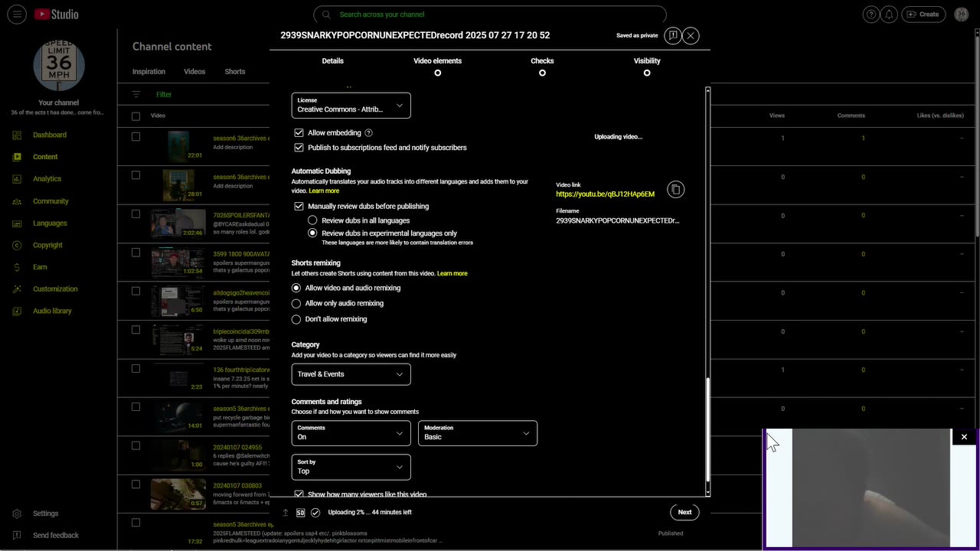Viewport: 980px width, 551px height.
Task: Click the Earn dollar icon
Action: point(17,267)
